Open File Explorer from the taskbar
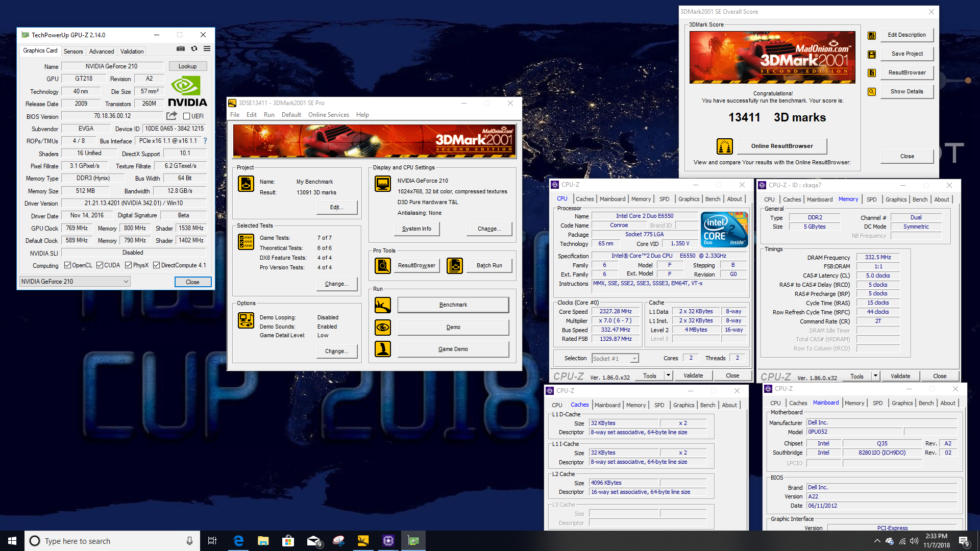 (263, 541)
